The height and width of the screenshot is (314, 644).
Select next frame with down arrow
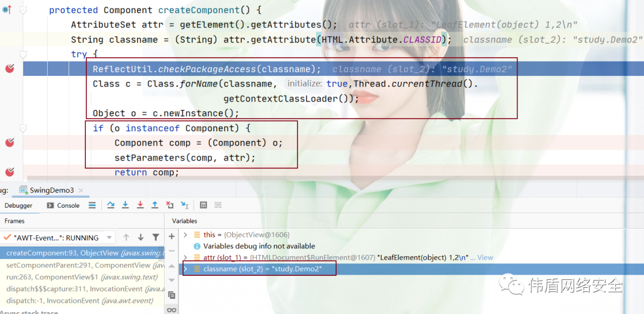coord(141,237)
